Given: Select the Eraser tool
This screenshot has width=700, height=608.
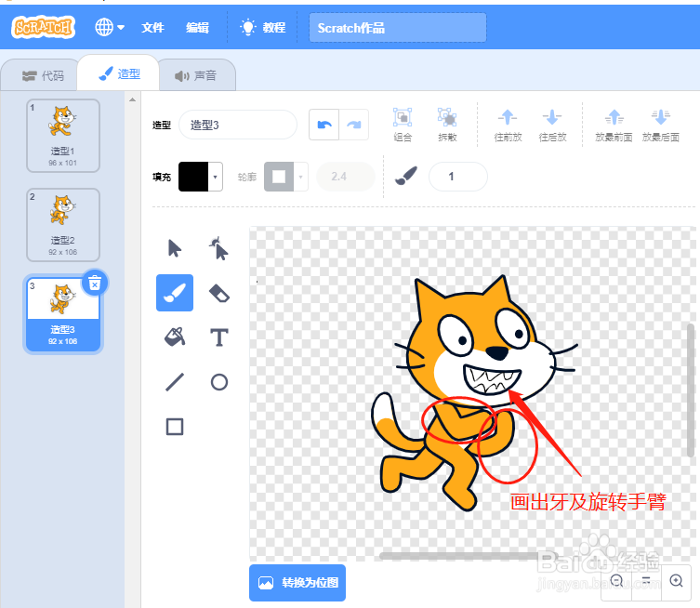Looking at the screenshot, I should click(x=218, y=293).
